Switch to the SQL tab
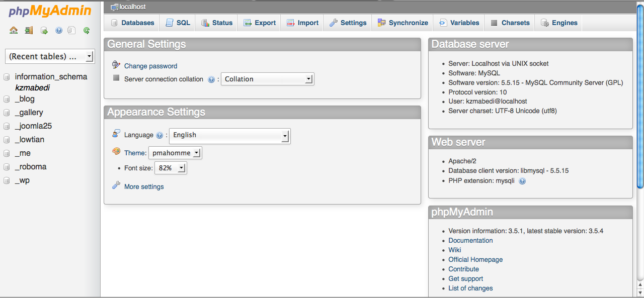 tap(178, 23)
